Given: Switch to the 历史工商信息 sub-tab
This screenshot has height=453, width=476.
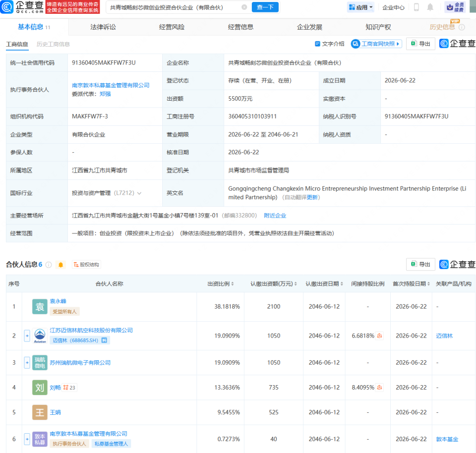Looking at the screenshot, I should [x=53, y=44].
